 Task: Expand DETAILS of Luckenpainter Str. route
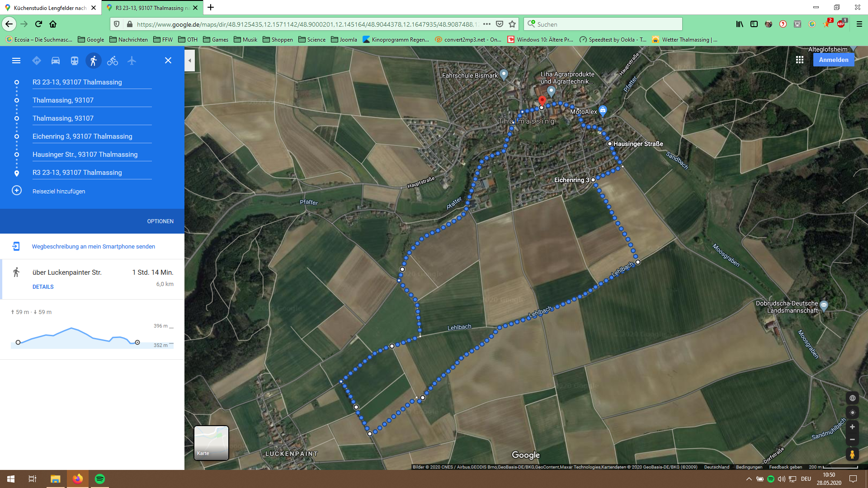pyautogui.click(x=43, y=287)
